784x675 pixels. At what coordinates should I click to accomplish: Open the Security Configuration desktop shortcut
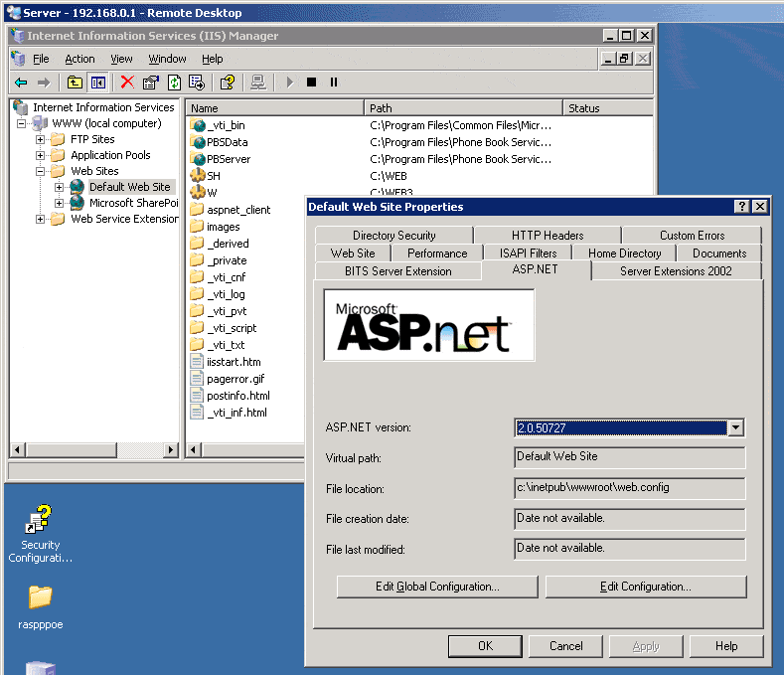tap(40, 534)
